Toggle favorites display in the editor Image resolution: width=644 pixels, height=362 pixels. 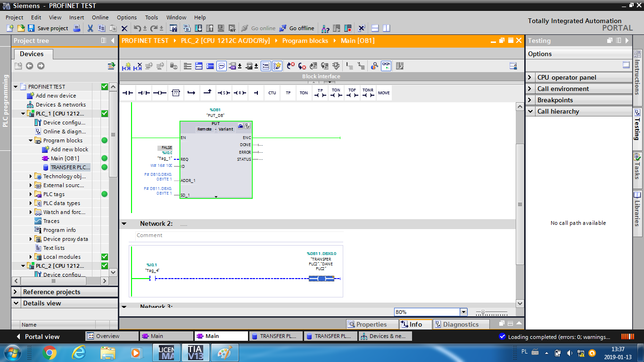277,66
